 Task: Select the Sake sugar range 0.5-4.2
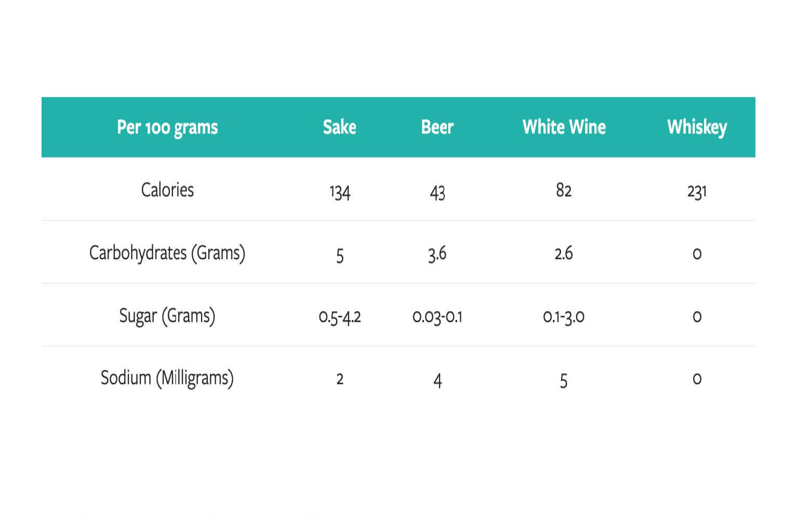[340, 316]
